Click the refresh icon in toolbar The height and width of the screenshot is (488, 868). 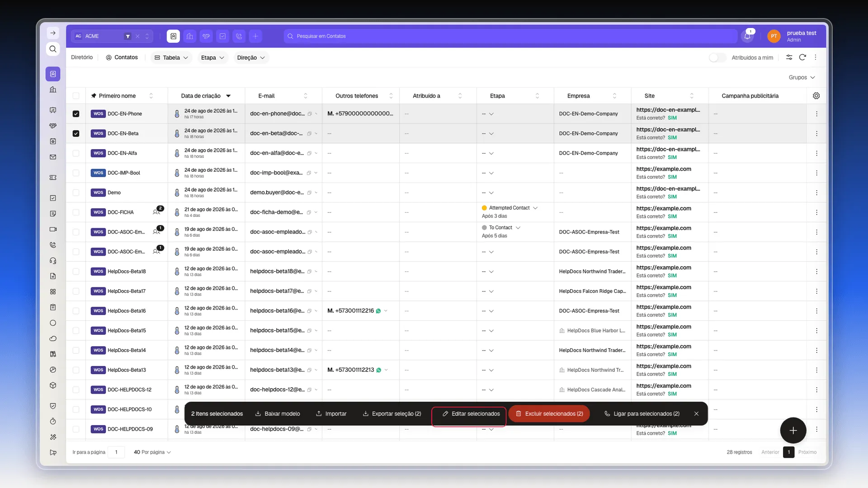(802, 57)
